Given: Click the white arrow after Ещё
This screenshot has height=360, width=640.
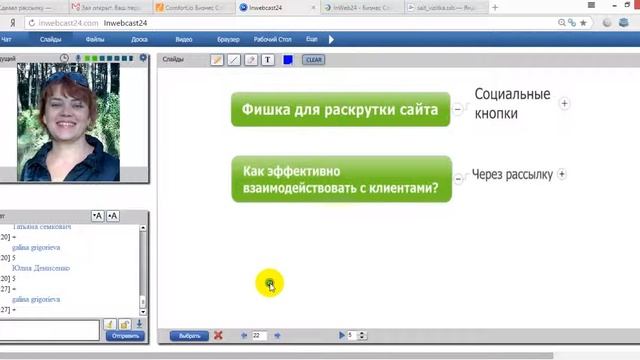Looking at the screenshot, I should coord(331,40).
